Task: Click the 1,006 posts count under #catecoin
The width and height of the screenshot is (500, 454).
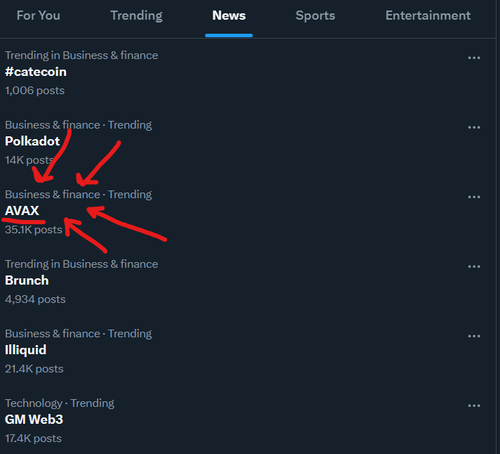Action: tap(35, 91)
